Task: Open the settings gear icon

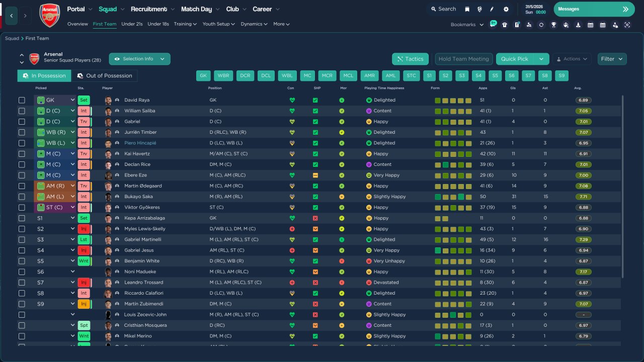Action: [x=506, y=9]
